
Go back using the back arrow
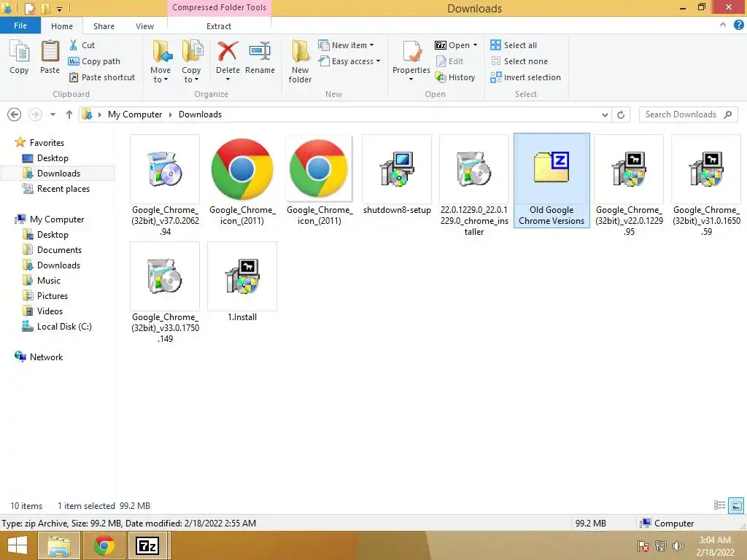tap(15, 114)
